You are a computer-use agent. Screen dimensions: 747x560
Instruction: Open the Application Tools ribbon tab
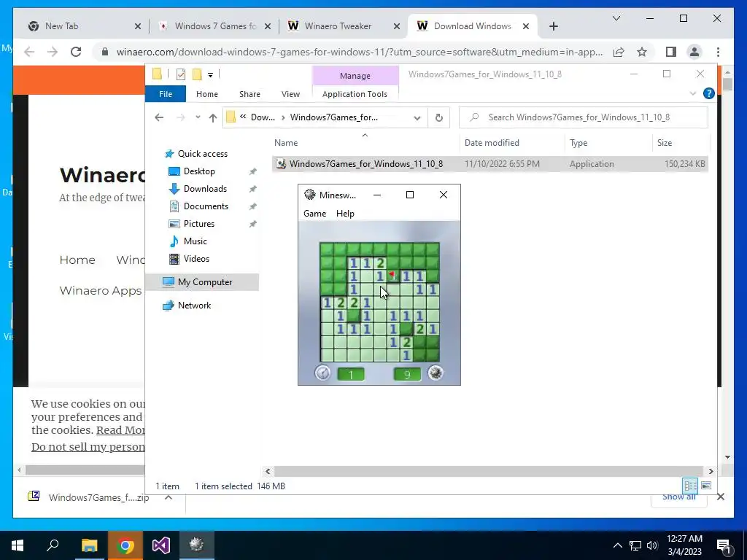(x=355, y=94)
